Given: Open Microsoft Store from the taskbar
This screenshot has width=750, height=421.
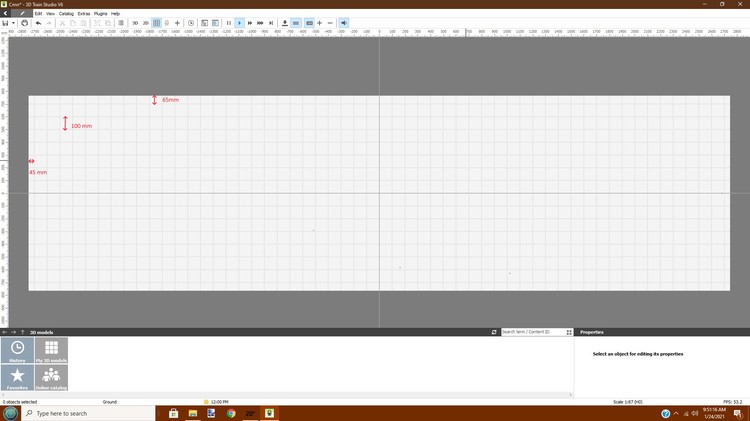Looking at the screenshot, I should pos(173,413).
